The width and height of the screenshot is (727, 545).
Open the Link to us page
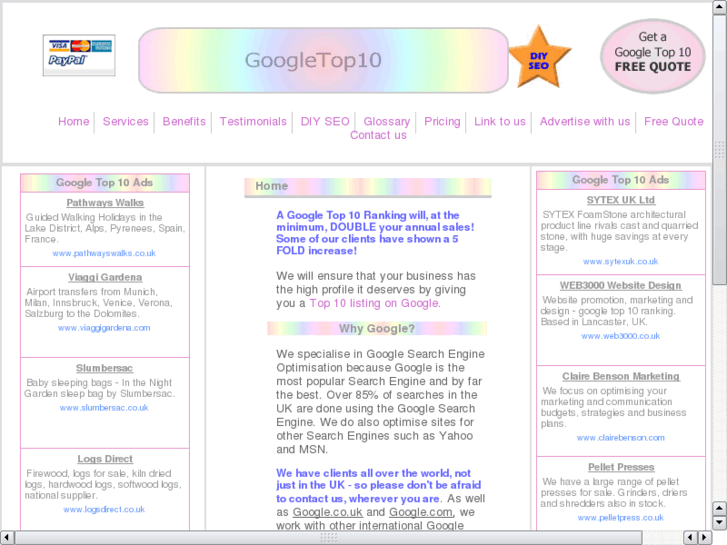tap(499, 122)
